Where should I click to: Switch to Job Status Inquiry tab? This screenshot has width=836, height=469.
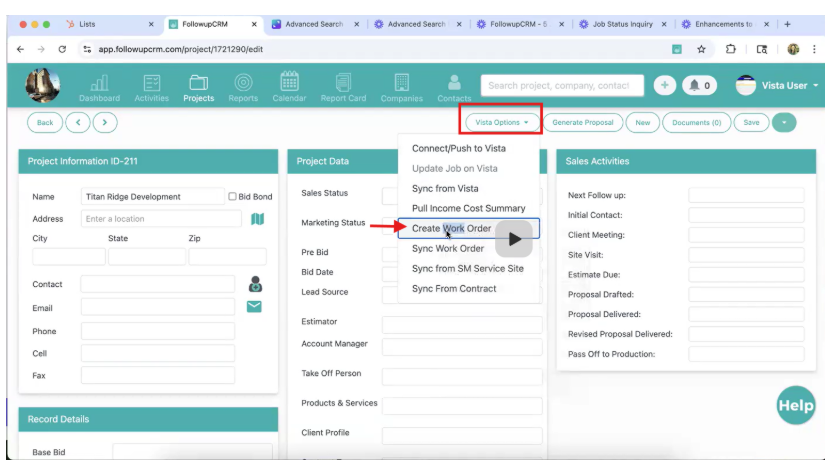click(622, 24)
